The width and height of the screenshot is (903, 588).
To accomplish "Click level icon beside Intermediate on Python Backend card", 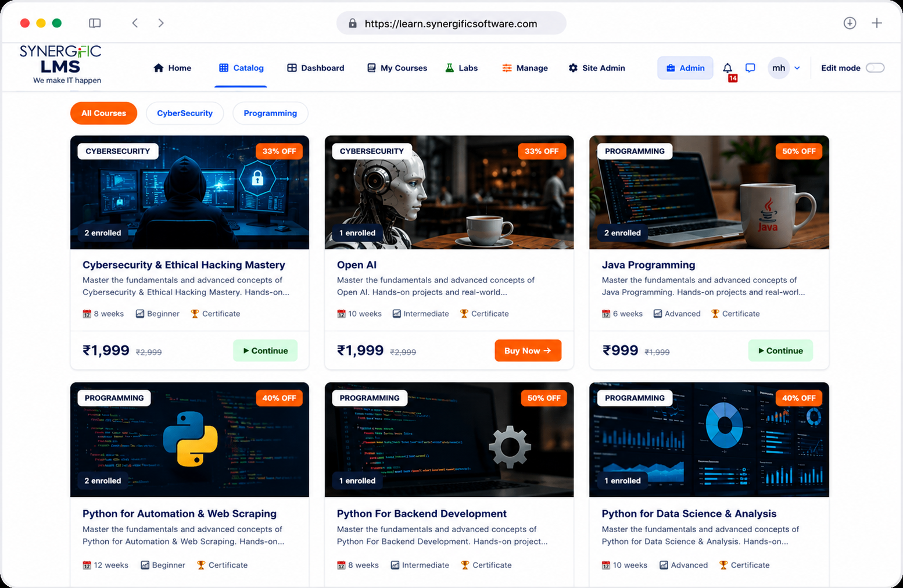I will point(395,565).
